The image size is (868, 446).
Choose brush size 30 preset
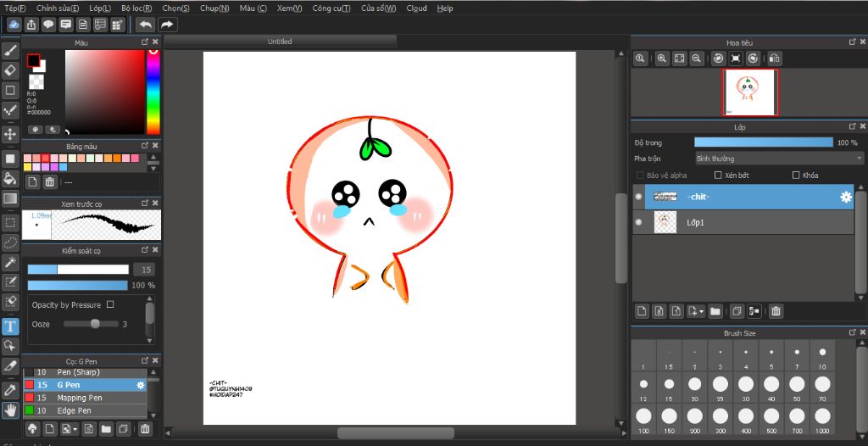pyautogui.click(x=746, y=387)
